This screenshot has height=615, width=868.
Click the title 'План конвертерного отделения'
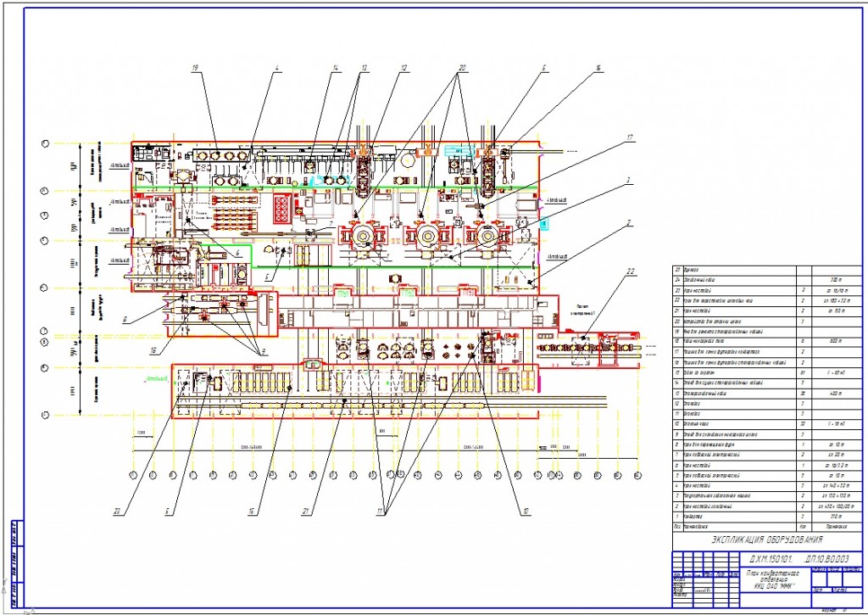(775, 577)
